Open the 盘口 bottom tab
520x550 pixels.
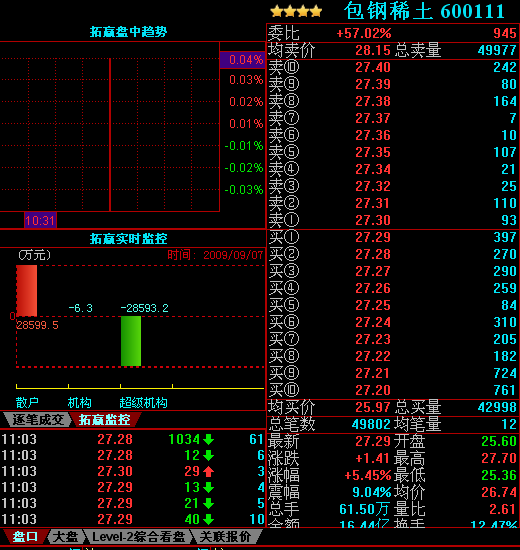click(25, 537)
